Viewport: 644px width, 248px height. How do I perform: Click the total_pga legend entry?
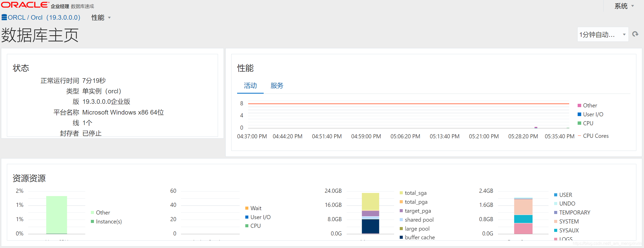pyautogui.click(x=414, y=202)
